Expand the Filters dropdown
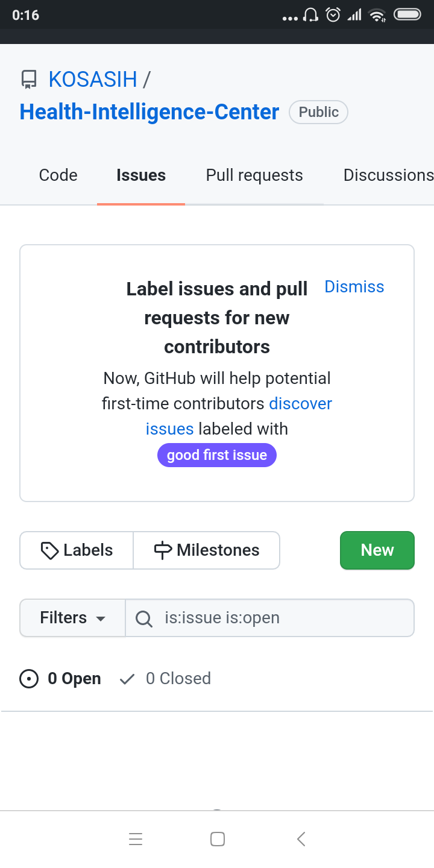 [x=72, y=618]
